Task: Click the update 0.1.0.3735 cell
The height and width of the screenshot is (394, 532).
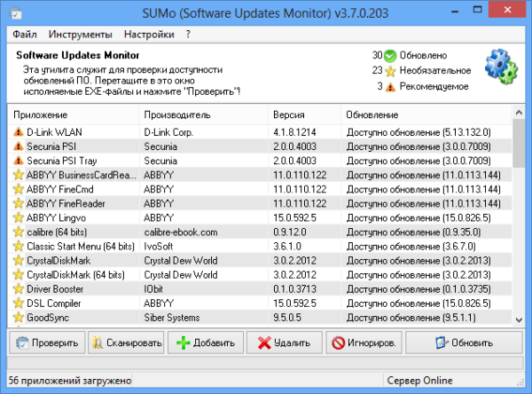Action: (x=419, y=289)
